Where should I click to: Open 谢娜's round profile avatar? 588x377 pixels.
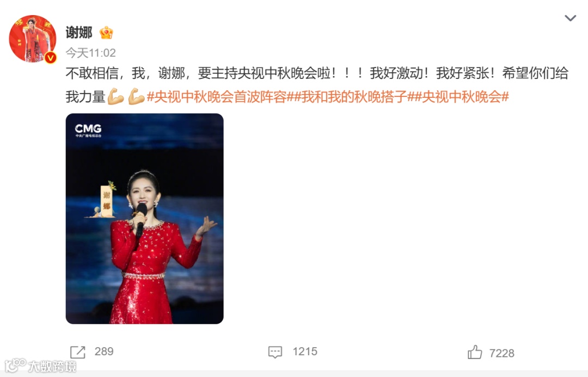coord(33,39)
